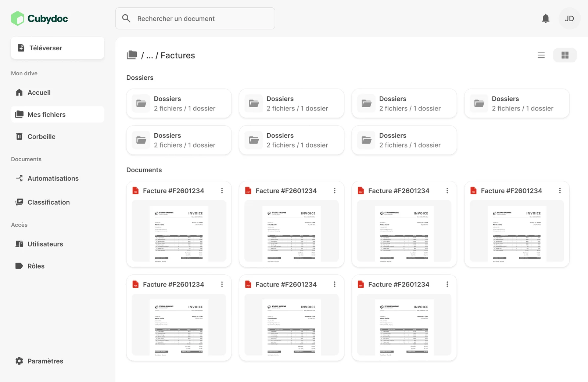Screen dimensions: 588x382
Task: Open options menu of second-row second Facture
Action: tap(334, 284)
